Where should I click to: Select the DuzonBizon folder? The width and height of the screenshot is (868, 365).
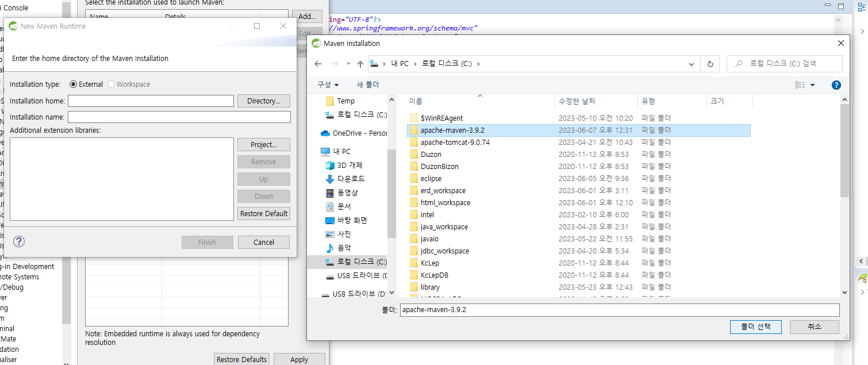[x=439, y=166]
